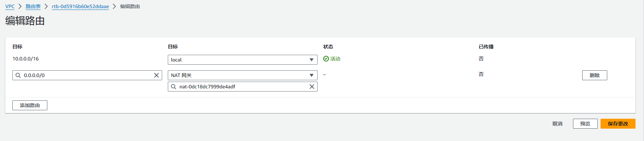The height and width of the screenshot is (141, 644).
Task: Cancel editing with 取消
Action: coord(557,124)
